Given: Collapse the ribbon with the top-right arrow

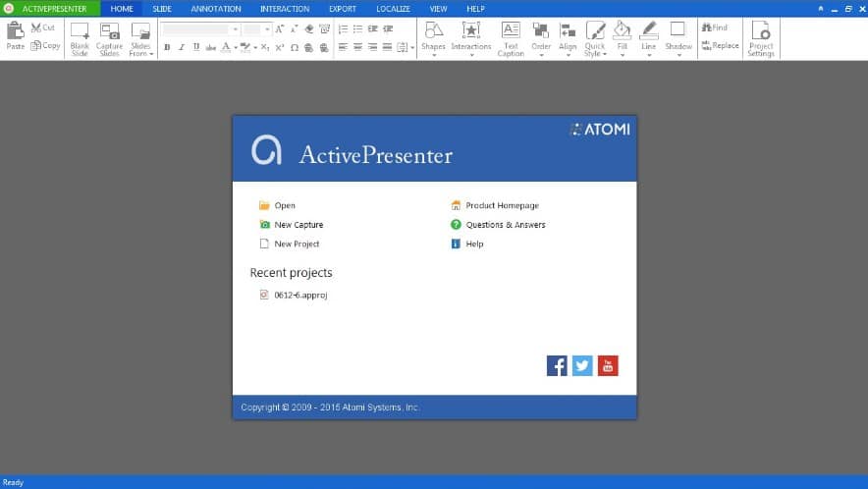Looking at the screenshot, I should point(821,9).
